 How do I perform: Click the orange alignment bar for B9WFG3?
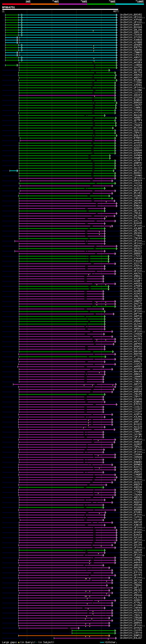[x=64, y=636]
